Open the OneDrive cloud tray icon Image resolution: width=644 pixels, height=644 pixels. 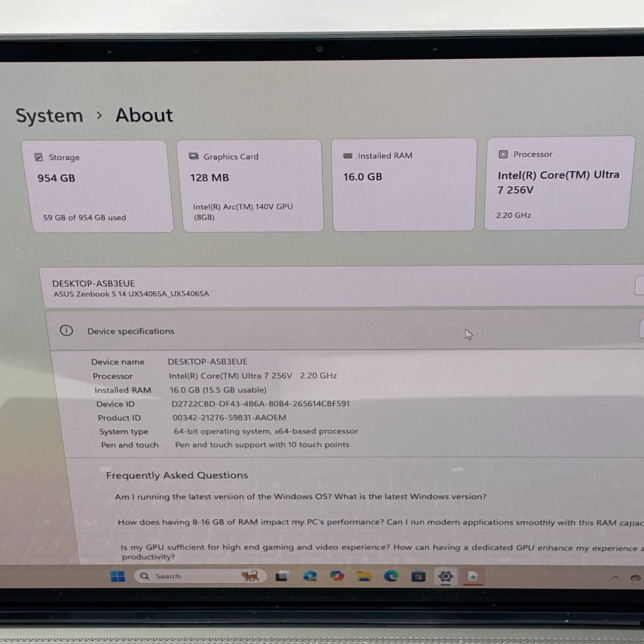pyautogui.click(x=635, y=577)
